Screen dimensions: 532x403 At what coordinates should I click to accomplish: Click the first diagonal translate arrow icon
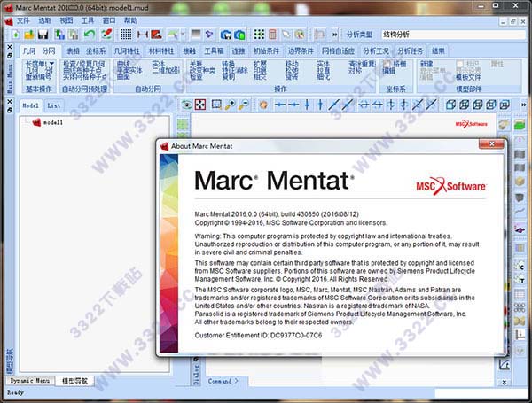(334, 105)
